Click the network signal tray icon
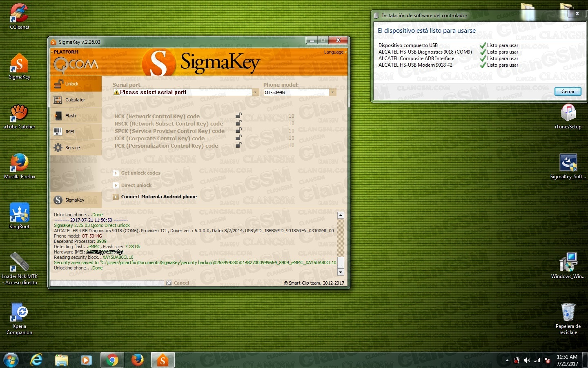The width and height of the screenshot is (588, 368). (537, 360)
